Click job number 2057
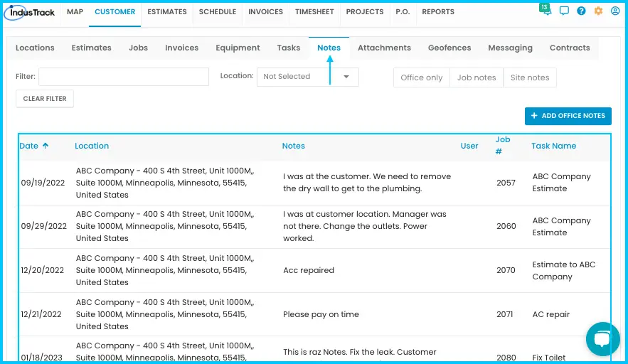This screenshot has height=364, width=628. coord(506,183)
